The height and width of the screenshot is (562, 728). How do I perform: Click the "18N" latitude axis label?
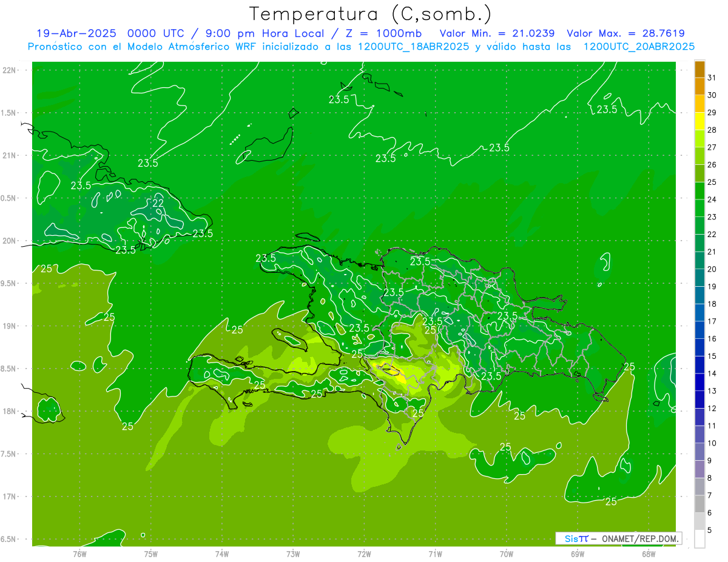coord(10,411)
